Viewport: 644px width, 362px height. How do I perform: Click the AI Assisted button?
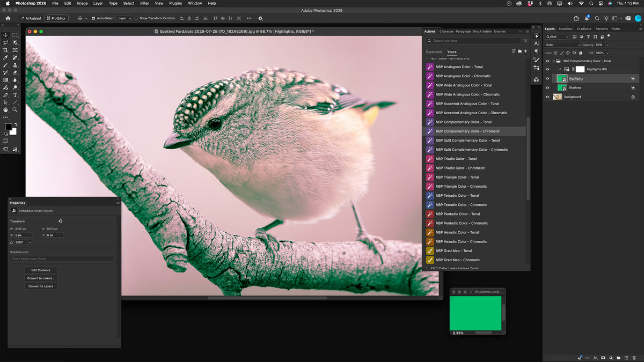pos(31,18)
